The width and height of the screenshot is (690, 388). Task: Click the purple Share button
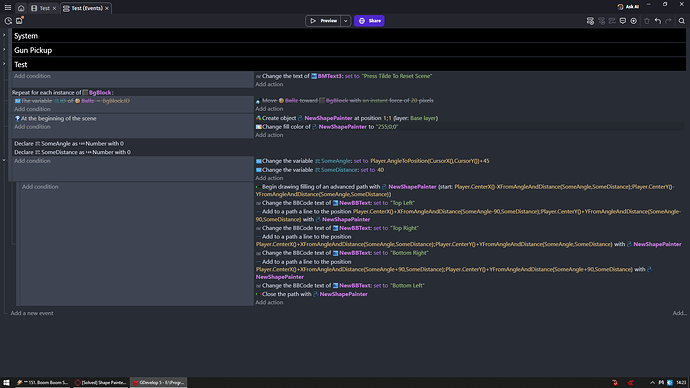click(369, 21)
